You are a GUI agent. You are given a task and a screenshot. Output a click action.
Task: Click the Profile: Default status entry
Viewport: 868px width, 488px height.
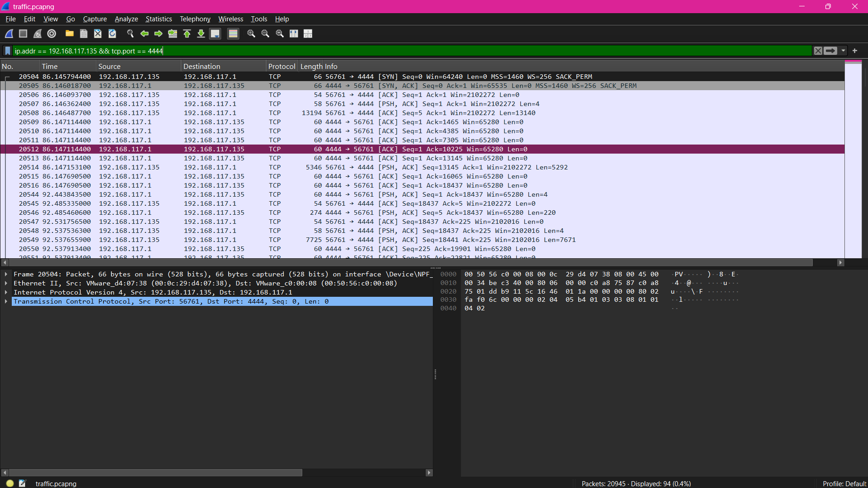(844, 483)
